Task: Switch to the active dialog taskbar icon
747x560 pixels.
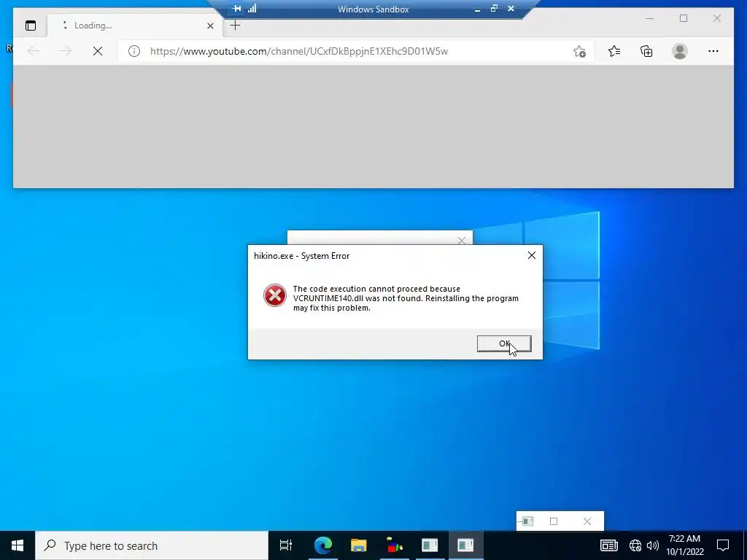Action: click(465, 545)
